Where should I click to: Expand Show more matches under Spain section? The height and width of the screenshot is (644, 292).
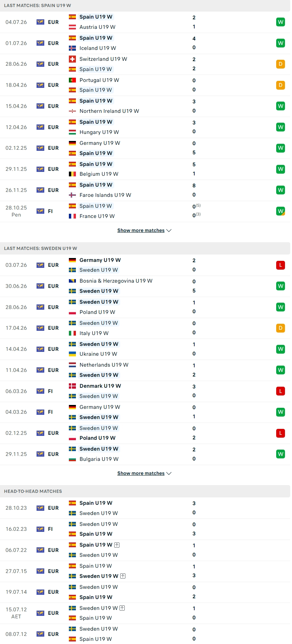[144, 231]
